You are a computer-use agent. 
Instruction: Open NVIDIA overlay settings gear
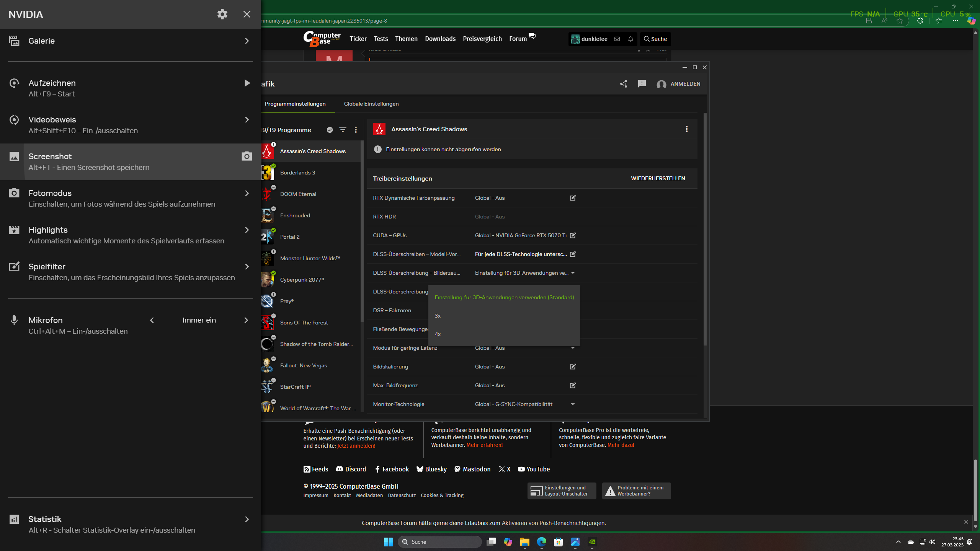tap(222, 14)
